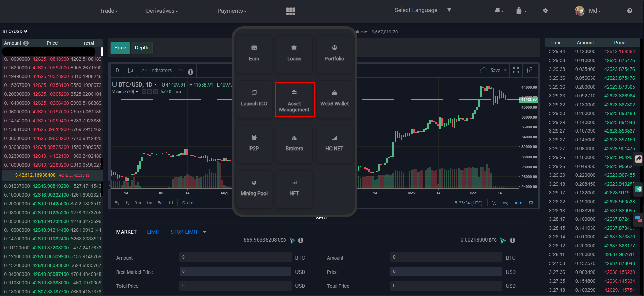Image resolution: width=644 pixels, height=296 pixels.
Task: Expand the BTC/USD pair selector
Action: click(15, 31)
